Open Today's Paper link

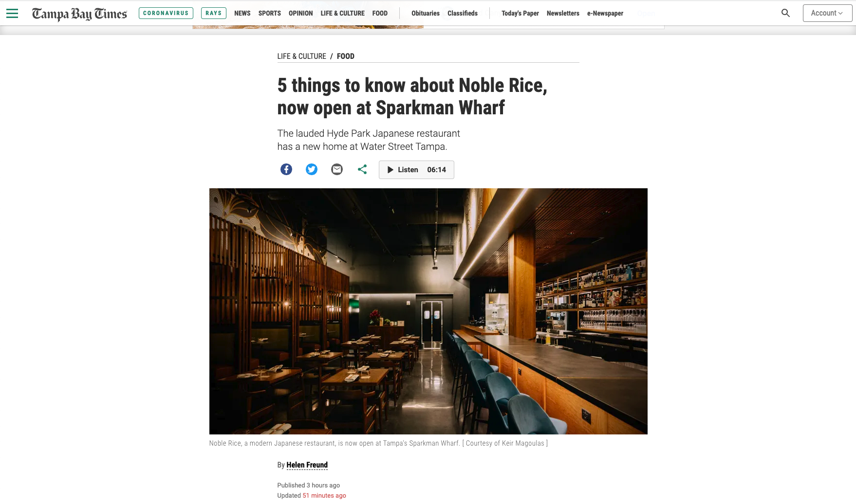click(520, 13)
